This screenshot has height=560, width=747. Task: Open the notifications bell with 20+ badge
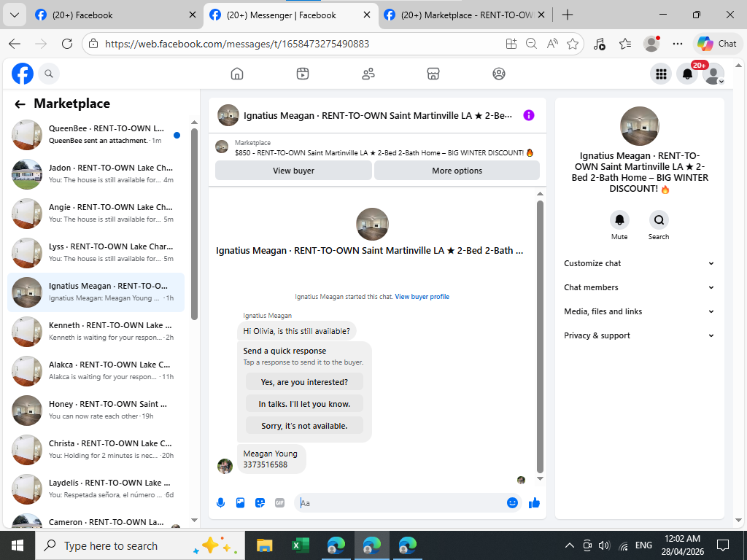point(687,74)
